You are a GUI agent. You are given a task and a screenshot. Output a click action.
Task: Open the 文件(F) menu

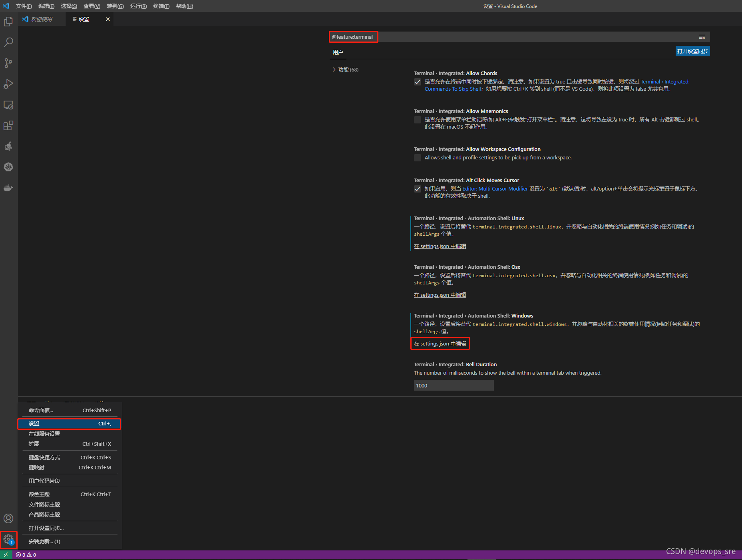[24, 6]
